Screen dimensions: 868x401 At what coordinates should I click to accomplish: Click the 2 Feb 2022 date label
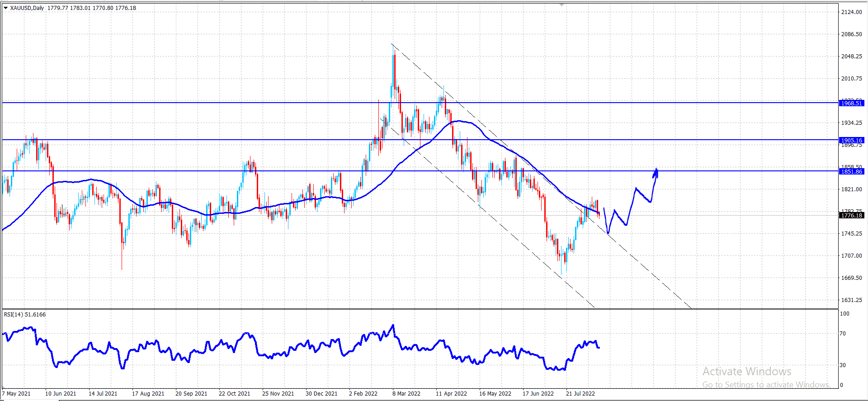tap(363, 393)
